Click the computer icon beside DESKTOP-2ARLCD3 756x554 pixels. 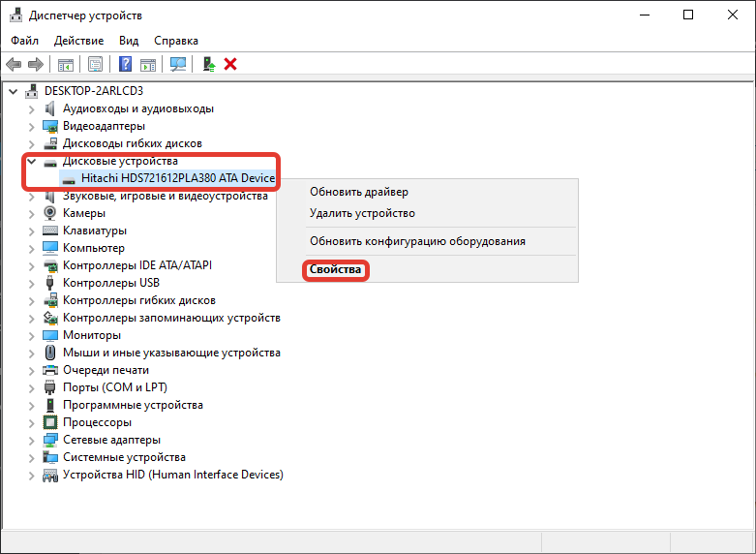(32, 91)
